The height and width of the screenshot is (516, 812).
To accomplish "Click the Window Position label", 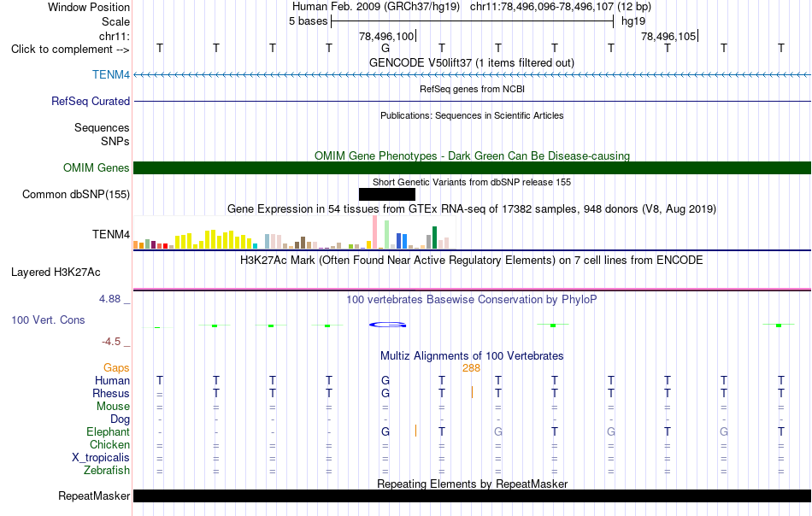I will point(89,7).
